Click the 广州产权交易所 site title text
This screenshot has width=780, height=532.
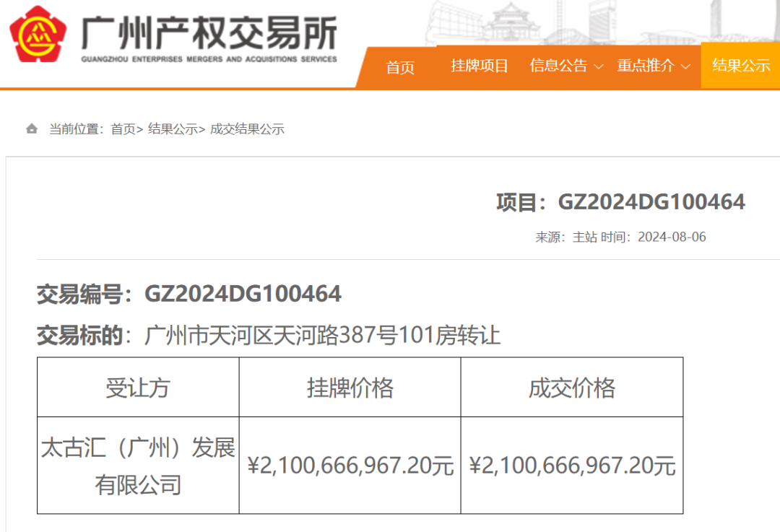[209, 32]
